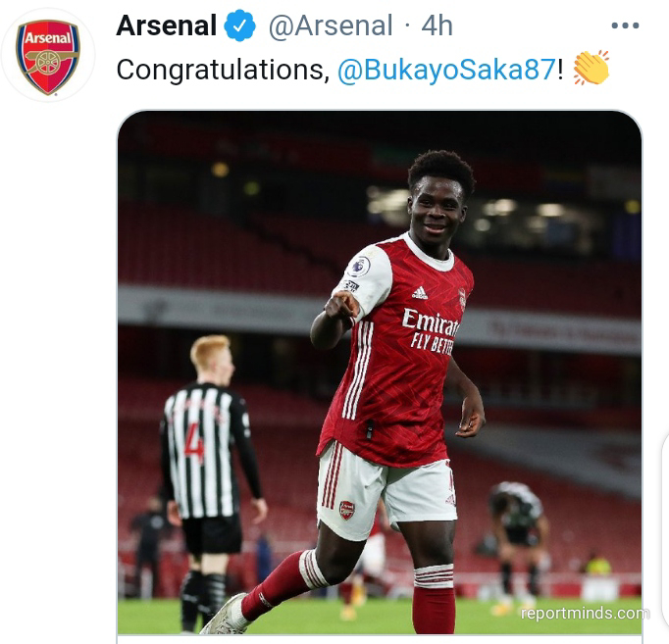Open the @Arsenal handle link
This screenshot has height=644, width=669.
point(330,25)
